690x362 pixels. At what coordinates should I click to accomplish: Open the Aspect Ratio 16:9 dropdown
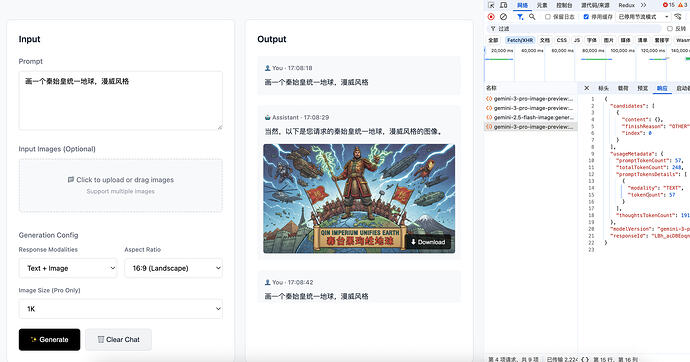pyautogui.click(x=173, y=268)
